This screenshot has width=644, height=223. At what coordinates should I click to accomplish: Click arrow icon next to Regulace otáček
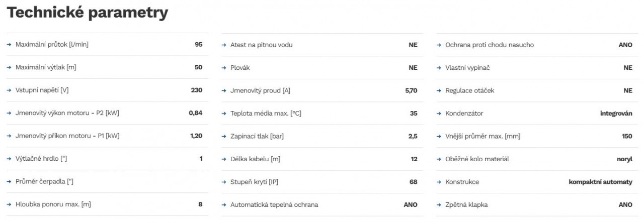pos(439,90)
